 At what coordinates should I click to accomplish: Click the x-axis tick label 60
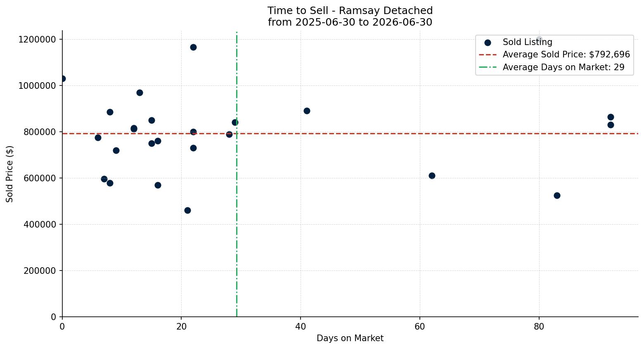420,327
